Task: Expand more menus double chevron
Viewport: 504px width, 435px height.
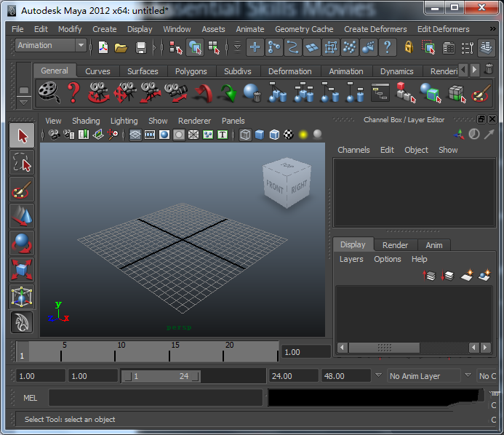Action: tap(493, 29)
